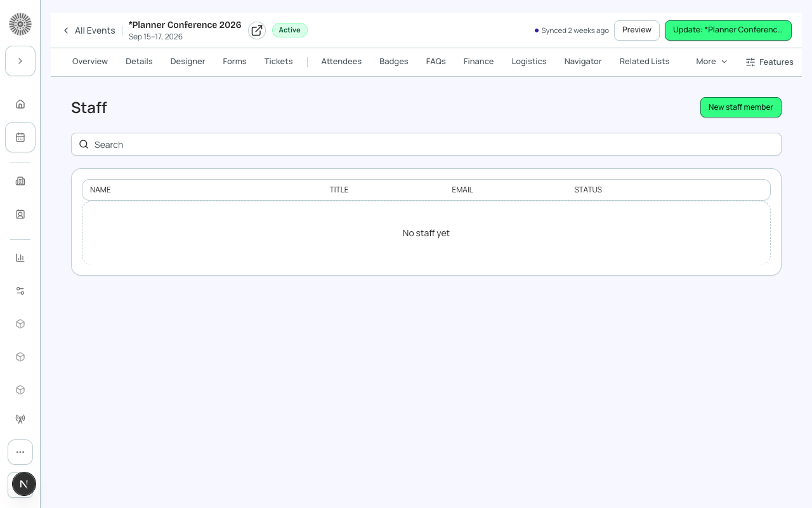812x508 pixels.
Task: Open the contact badge sidebar icon
Action: point(20,214)
